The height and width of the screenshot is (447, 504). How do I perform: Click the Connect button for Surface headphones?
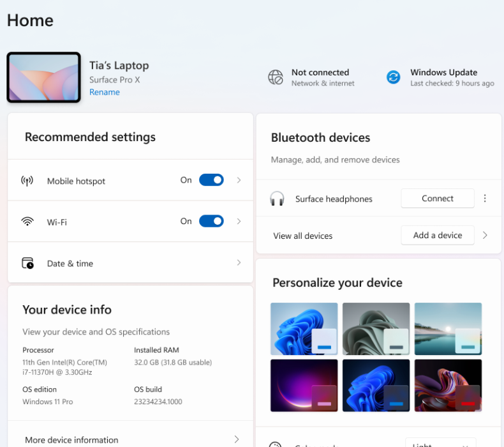tap(438, 198)
